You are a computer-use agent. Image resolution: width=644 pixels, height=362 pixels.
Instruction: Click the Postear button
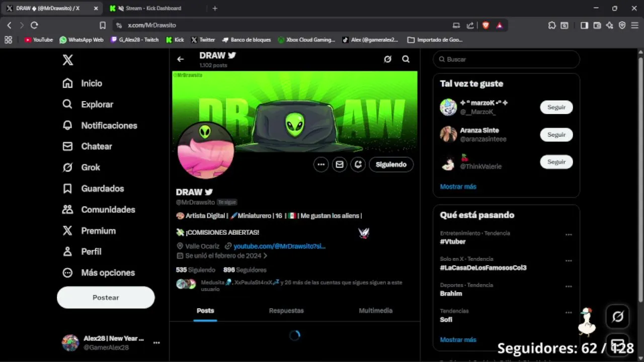pos(106,298)
